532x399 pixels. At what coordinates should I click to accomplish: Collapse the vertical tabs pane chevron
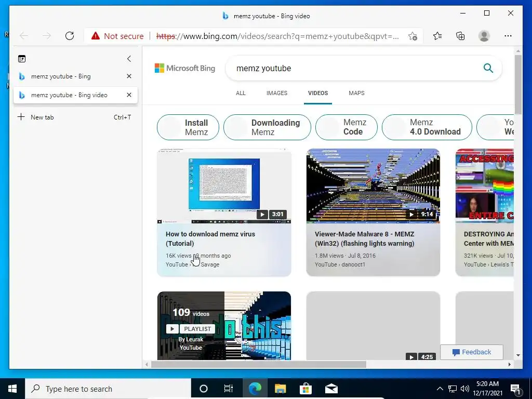(x=129, y=59)
